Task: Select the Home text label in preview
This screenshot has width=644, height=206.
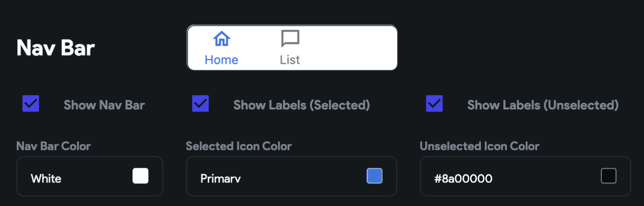Action: [221, 60]
